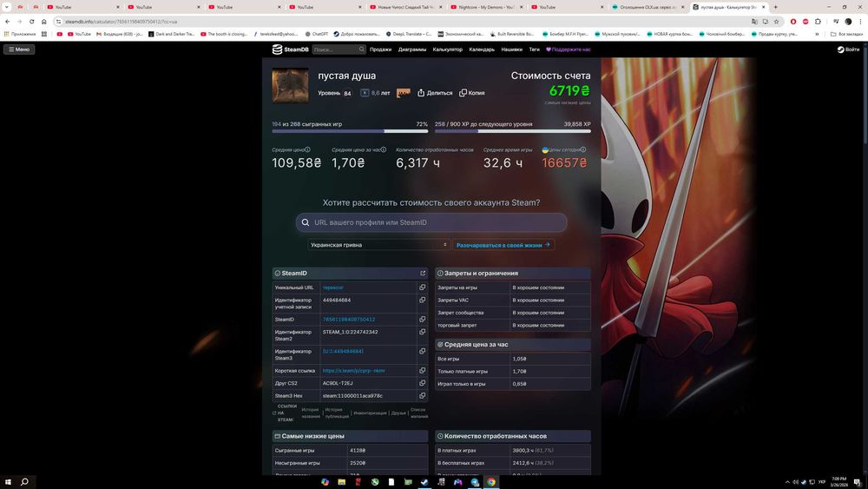Open Друзья Steam link

[398, 413]
